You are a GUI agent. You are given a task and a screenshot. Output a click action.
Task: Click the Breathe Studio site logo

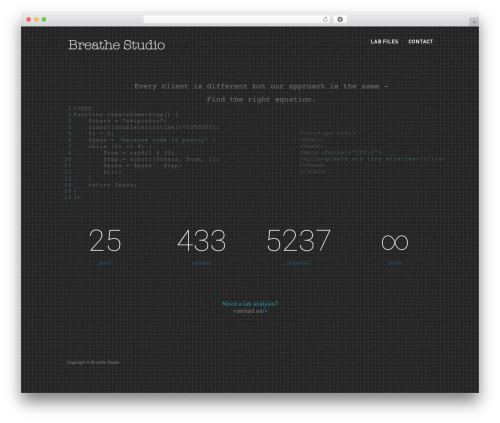coord(117,45)
